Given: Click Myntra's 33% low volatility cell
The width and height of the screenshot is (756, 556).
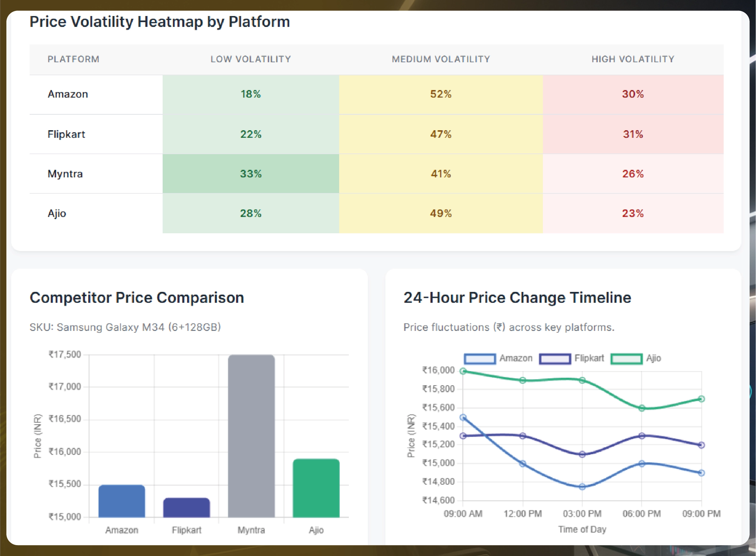Looking at the screenshot, I should 250,174.
